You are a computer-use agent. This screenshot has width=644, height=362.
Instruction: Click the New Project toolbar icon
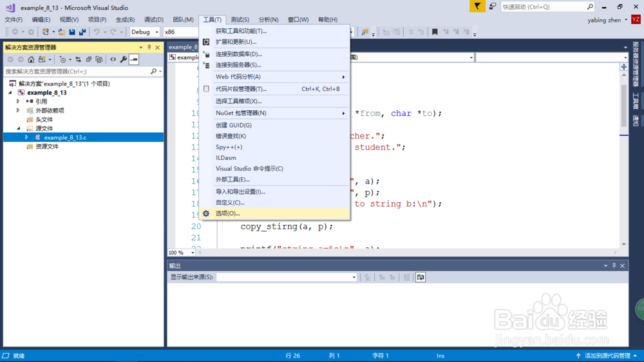[x=46, y=32]
